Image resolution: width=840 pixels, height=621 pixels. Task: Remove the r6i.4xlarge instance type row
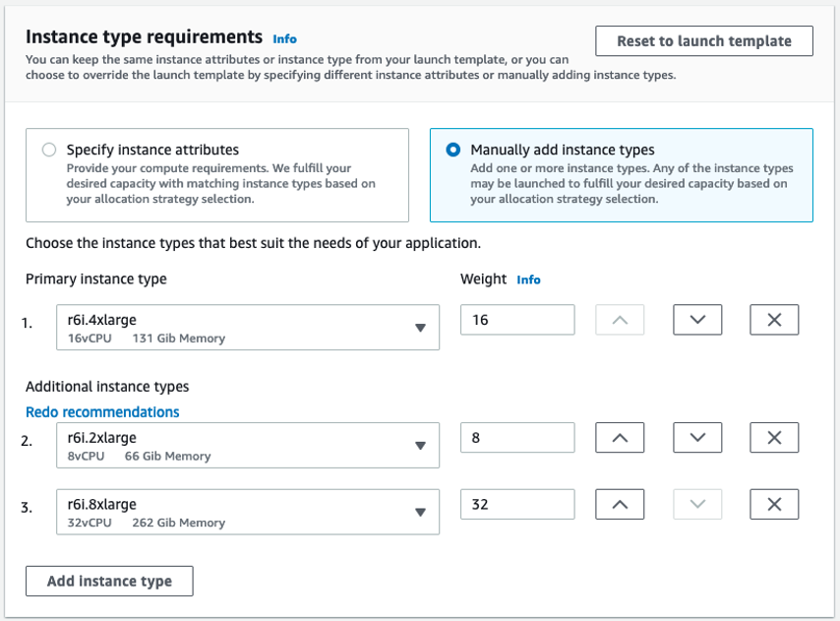(774, 320)
